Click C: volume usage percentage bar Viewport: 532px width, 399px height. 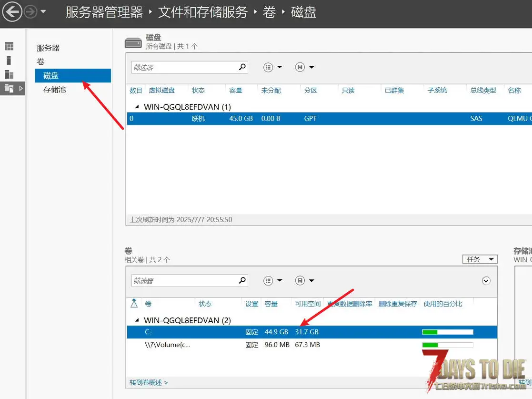448,332
